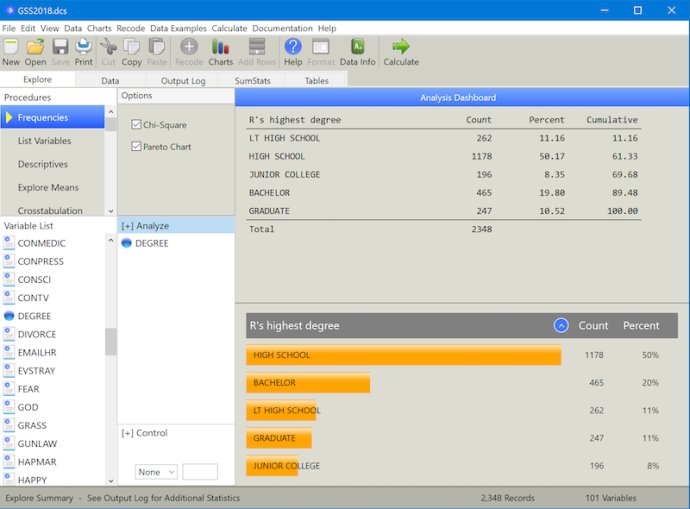Screen dimensions: 690x509
Task: Open the Documentation menu
Action: [x=282, y=28]
